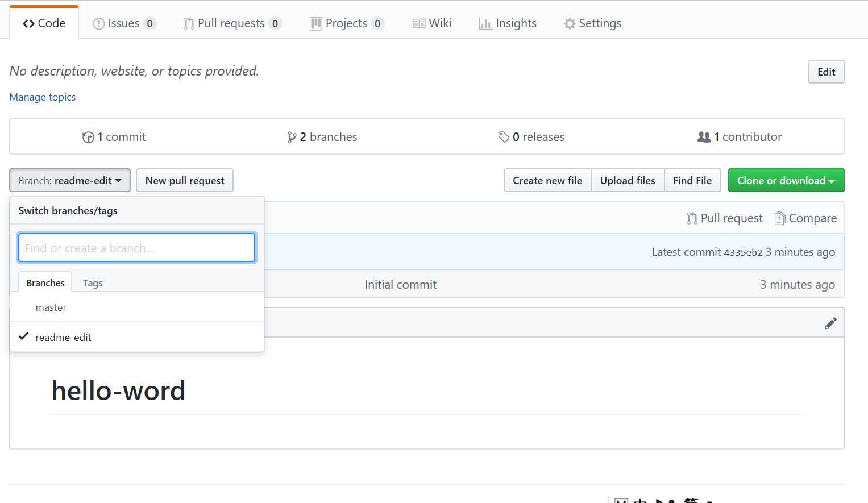Click the Wiki book icon
The height and width of the screenshot is (503, 868).
coord(419,24)
